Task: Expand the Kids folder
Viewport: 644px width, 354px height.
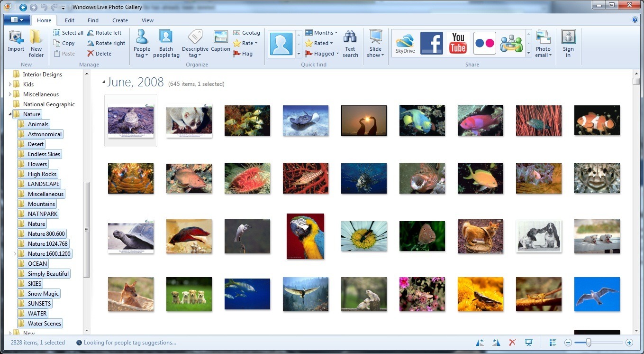Action: pyautogui.click(x=10, y=84)
